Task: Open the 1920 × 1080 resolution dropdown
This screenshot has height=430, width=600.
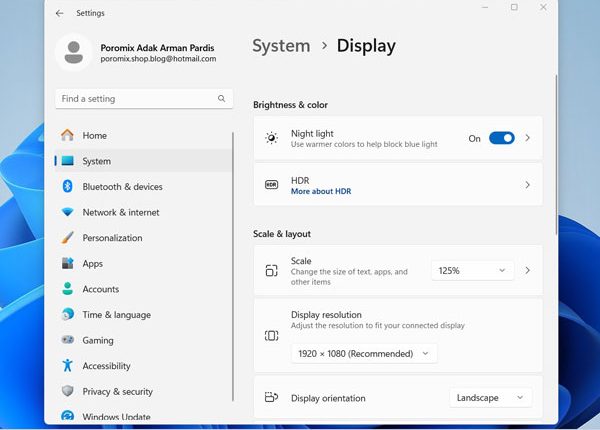Action: 364,353
